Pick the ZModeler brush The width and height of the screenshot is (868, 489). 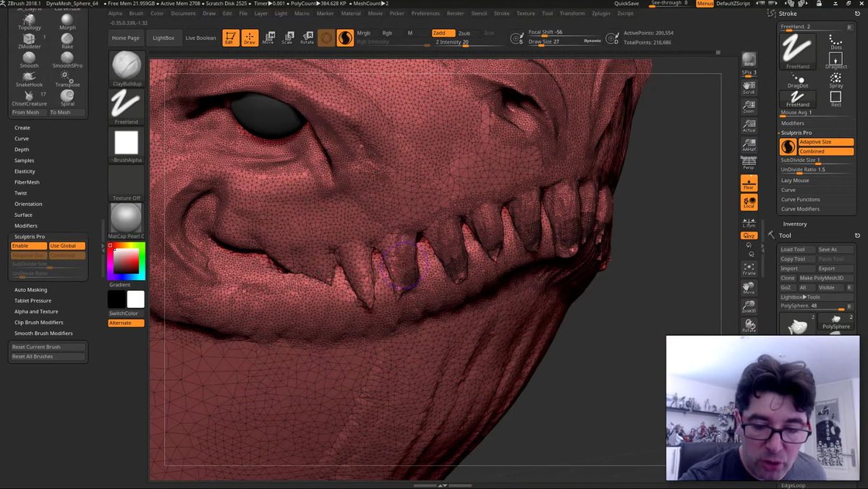[29, 39]
